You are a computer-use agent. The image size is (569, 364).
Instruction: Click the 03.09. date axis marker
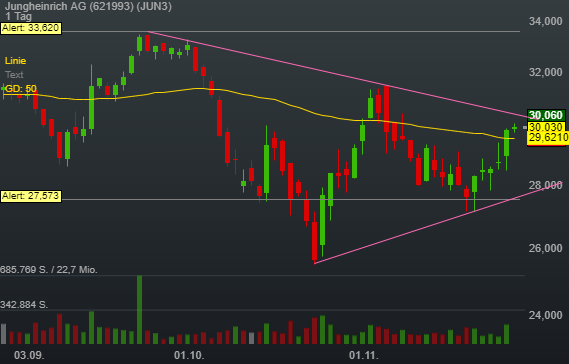[29, 355]
